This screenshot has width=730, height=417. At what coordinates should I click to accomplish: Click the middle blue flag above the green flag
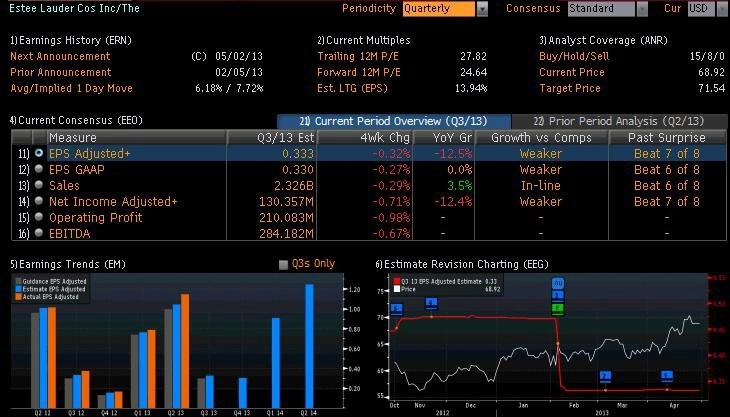pos(558,295)
